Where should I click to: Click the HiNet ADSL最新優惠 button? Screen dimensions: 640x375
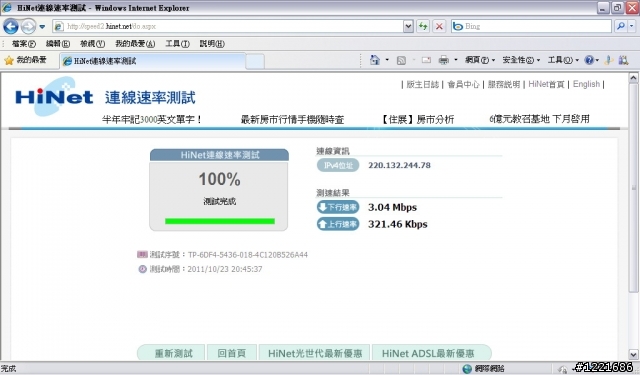(431, 353)
